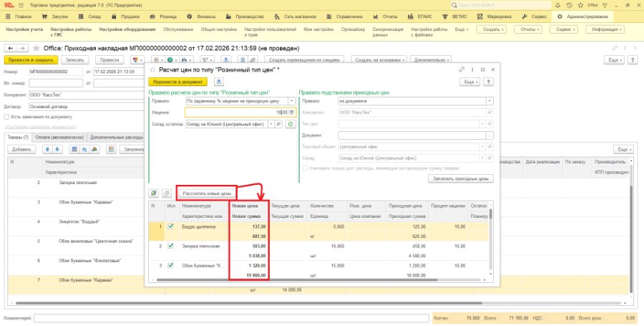Open Создать на основании dropdown

coord(379,60)
